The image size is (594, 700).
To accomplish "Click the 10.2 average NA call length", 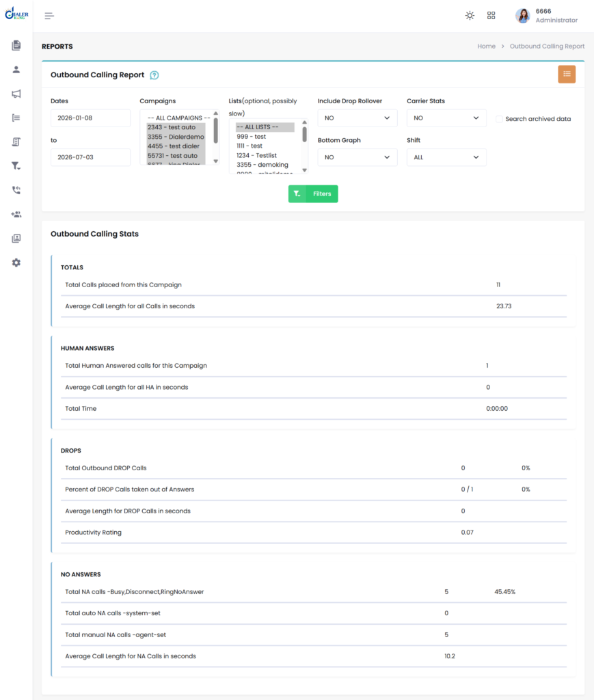I will (x=449, y=656).
